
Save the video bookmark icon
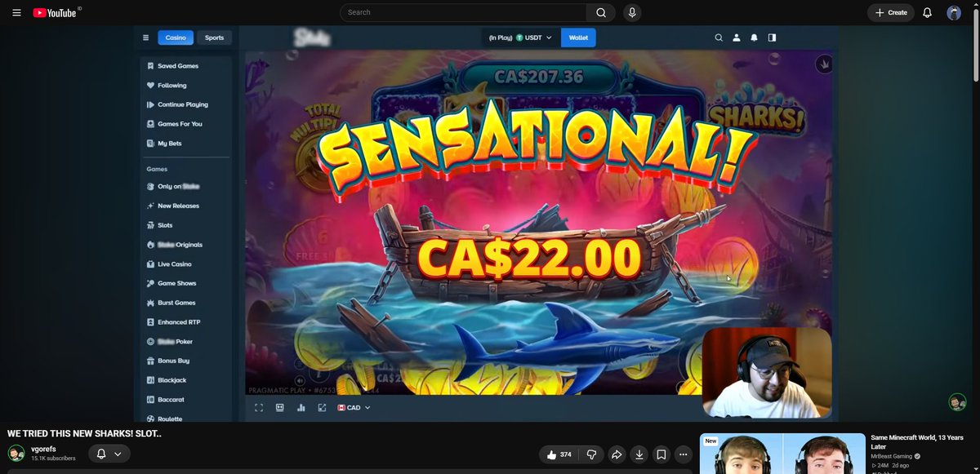(x=661, y=454)
